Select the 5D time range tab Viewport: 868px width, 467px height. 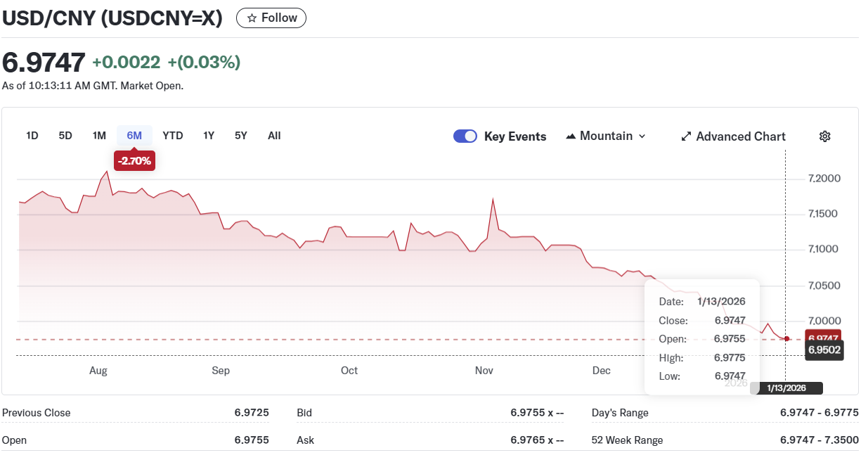(x=65, y=136)
